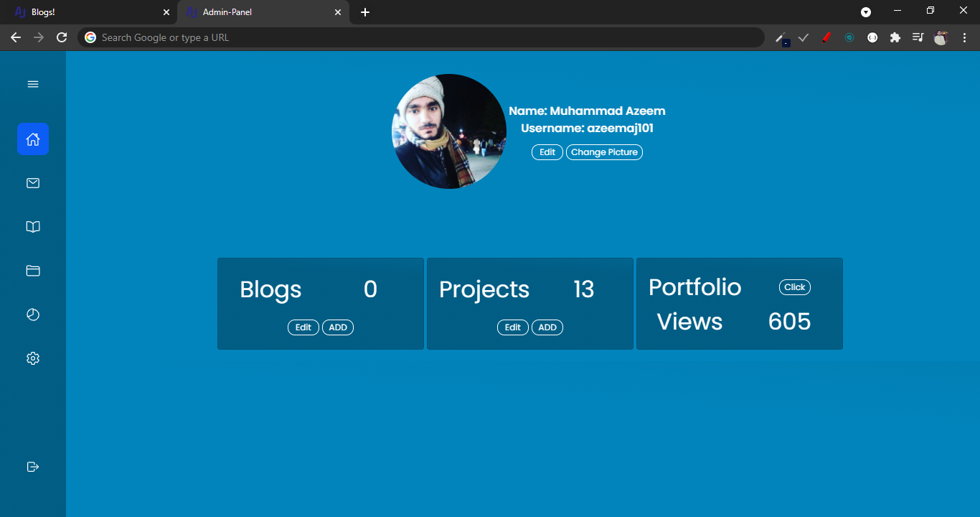This screenshot has width=980, height=517.
Task: Click the pen extension icon in toolbar
Action: click(x=782, y=38)
